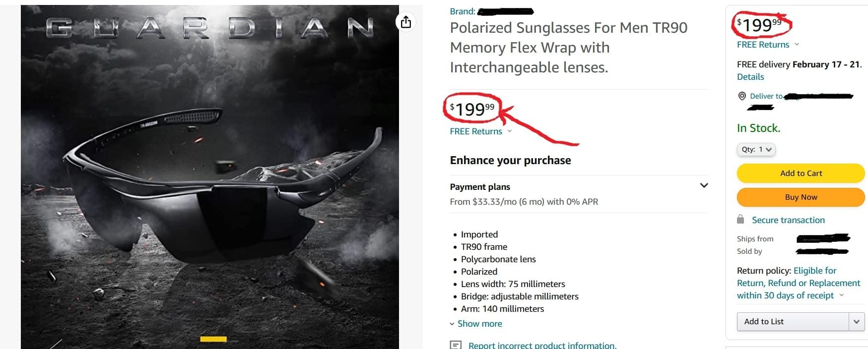Click the report feedback icon below bullet list

[455, 345]
